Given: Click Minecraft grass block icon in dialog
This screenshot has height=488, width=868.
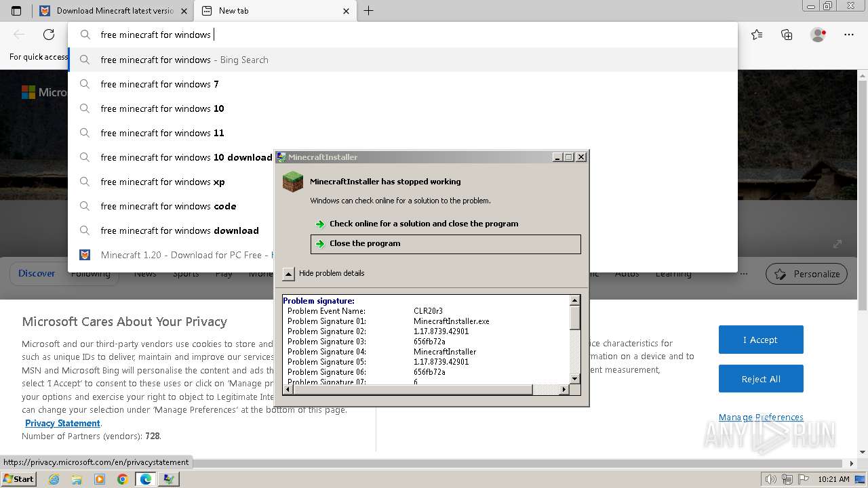Looking at the screenshot, I should pos(293,181).
